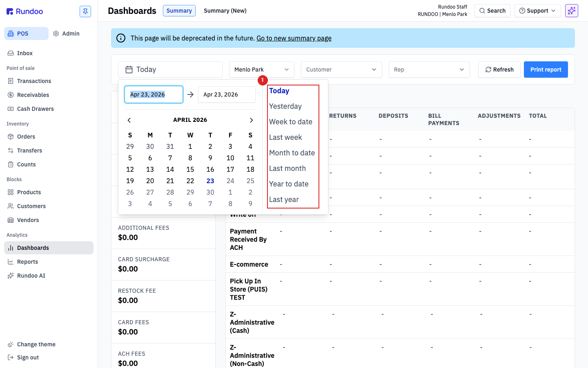This screenshot has width=588, height=368.
Task: Click the ADDITIONAL FEES $0.00 card
Action: (x=163, y=233)
